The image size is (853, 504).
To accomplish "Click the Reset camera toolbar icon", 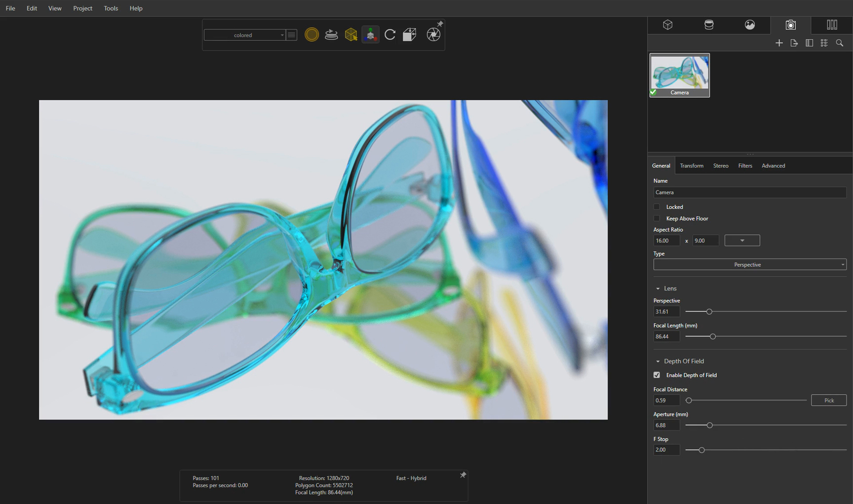I will 390,35.
